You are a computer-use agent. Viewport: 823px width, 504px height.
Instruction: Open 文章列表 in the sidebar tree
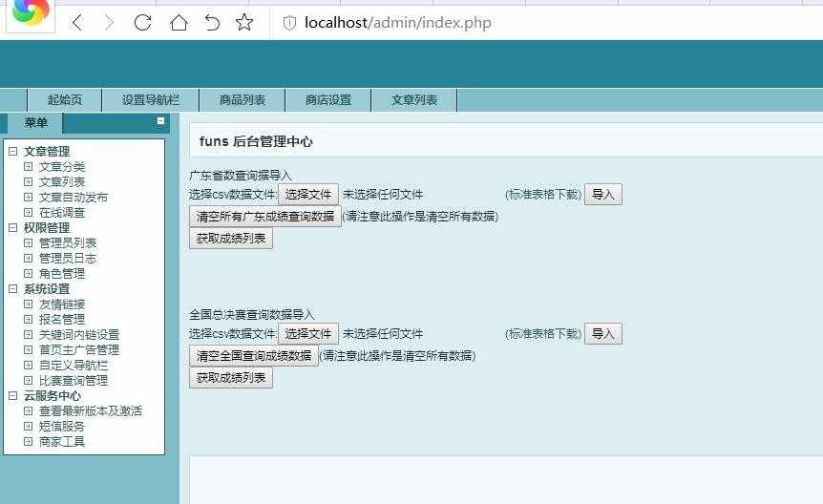62,182
